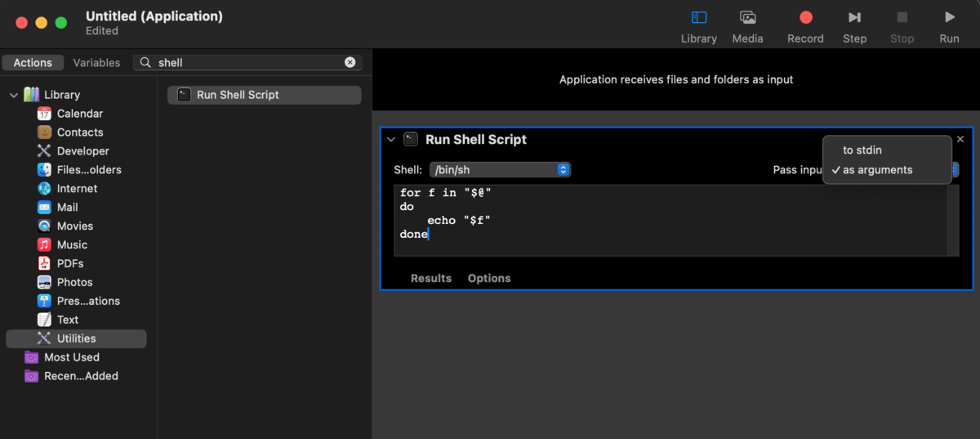Screen dimensions: 980x439
Task: Switch to the Actions tab
Action: point(33,63)
